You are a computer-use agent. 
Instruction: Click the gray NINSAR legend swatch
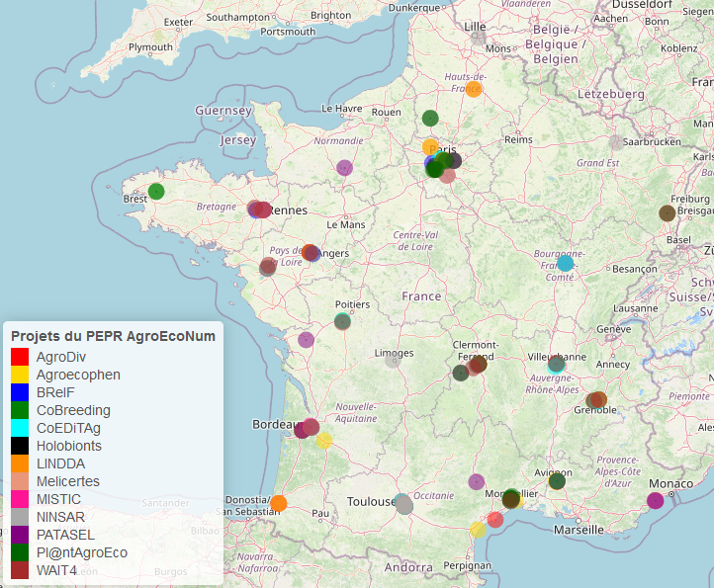pyautogui.click(x=20, y=517)
